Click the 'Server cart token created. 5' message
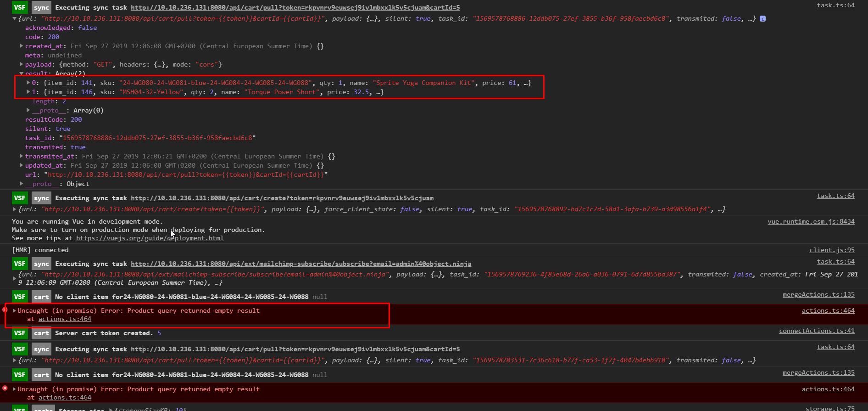Image resolution: width=868 pixels, height=411 pixels. coord(108,333)
